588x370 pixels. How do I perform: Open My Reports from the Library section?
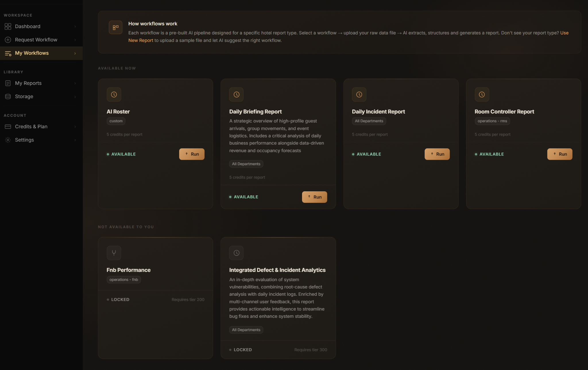tap(28, 83)
